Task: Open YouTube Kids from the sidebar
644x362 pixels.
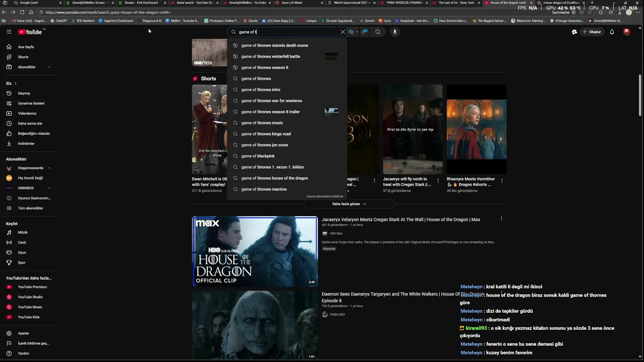Action: coord(29,317)
